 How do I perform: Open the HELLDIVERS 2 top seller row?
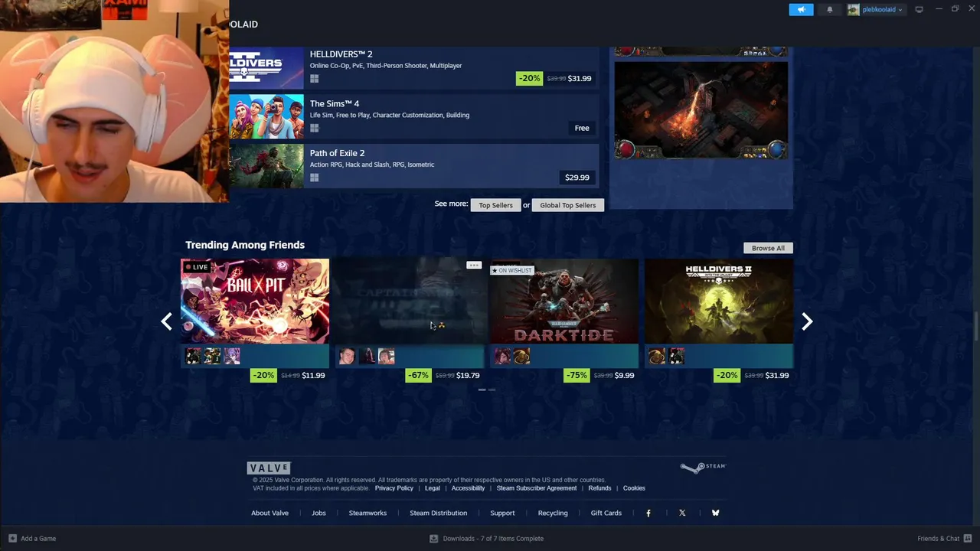[x=413, y=68]
